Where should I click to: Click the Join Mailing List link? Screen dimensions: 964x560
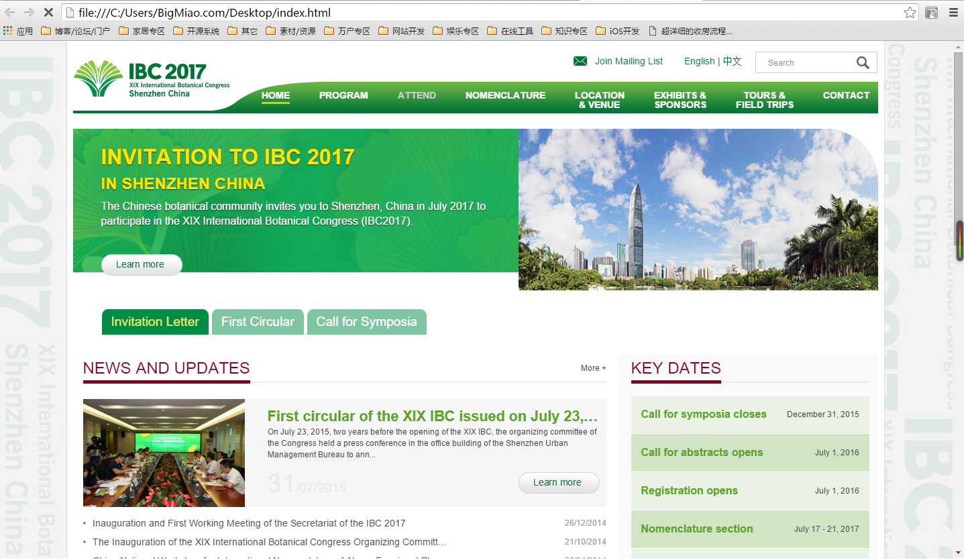[629, 61]
